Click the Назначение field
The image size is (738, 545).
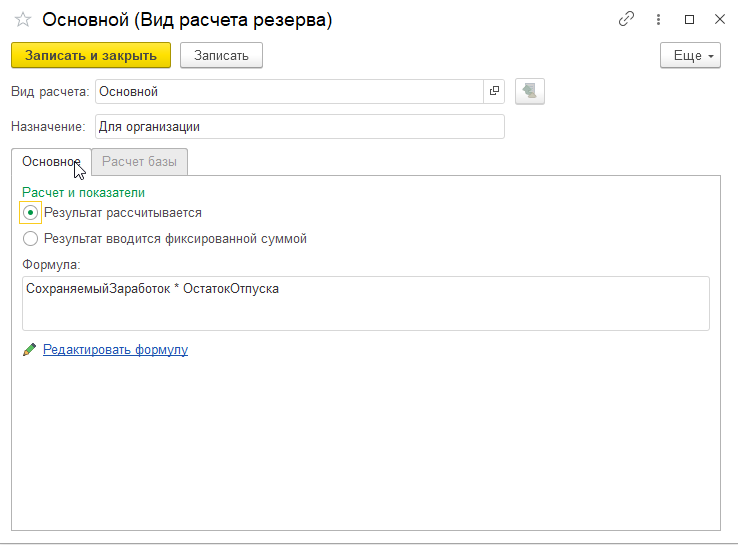(300, 127)
